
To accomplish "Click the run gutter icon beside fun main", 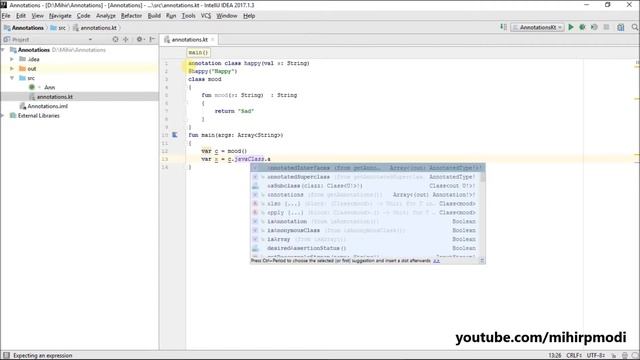I will [175, 135].
